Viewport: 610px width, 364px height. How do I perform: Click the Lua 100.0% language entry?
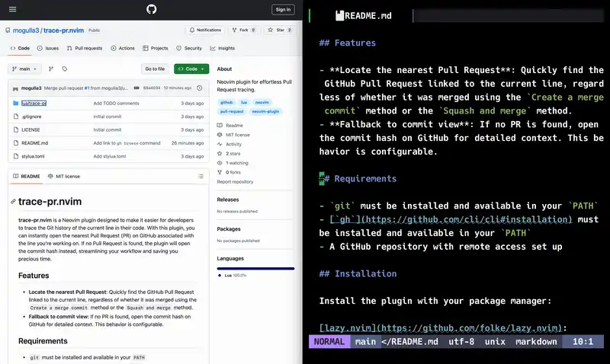pos(233,276)
